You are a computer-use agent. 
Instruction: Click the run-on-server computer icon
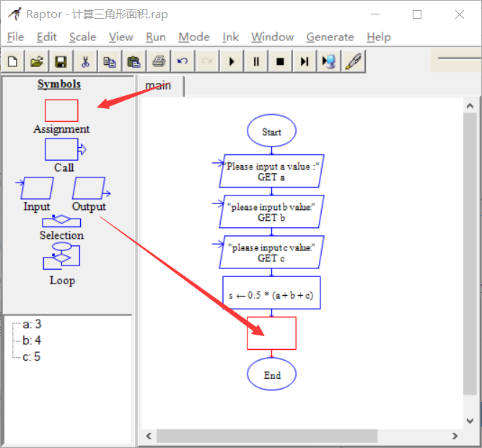(x=328, y=61)
